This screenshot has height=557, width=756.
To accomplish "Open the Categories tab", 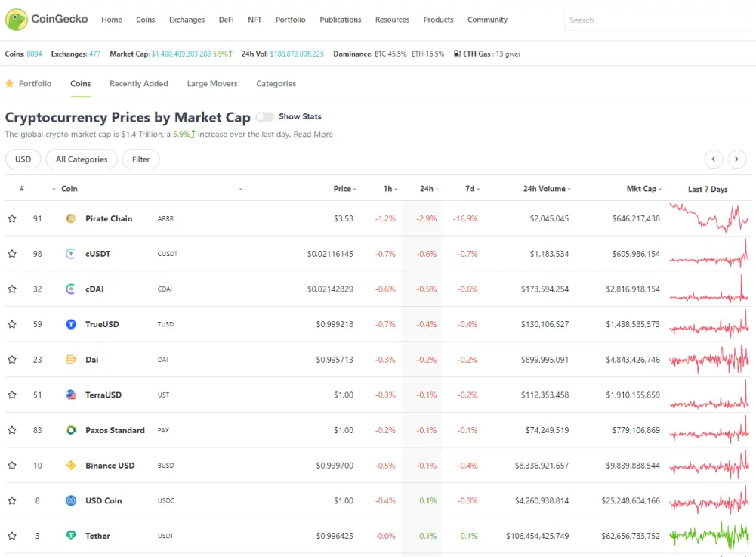I will point(276,83).
